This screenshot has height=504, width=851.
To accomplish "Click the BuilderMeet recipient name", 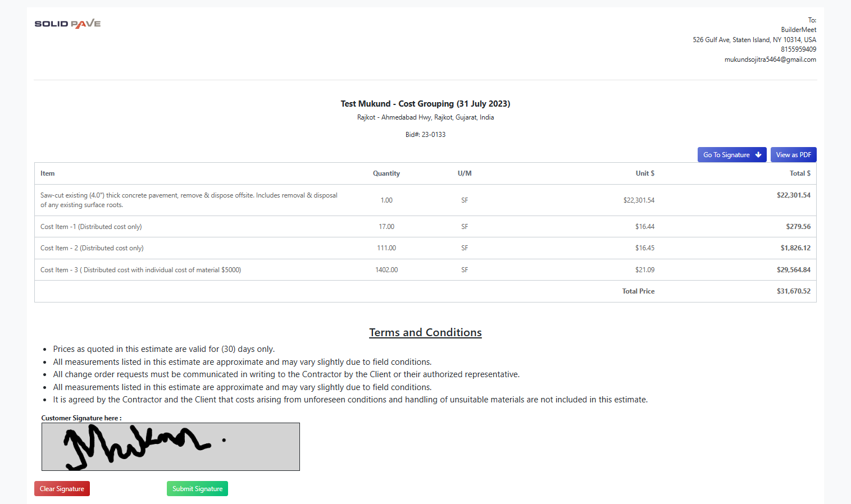I will 798,29.
